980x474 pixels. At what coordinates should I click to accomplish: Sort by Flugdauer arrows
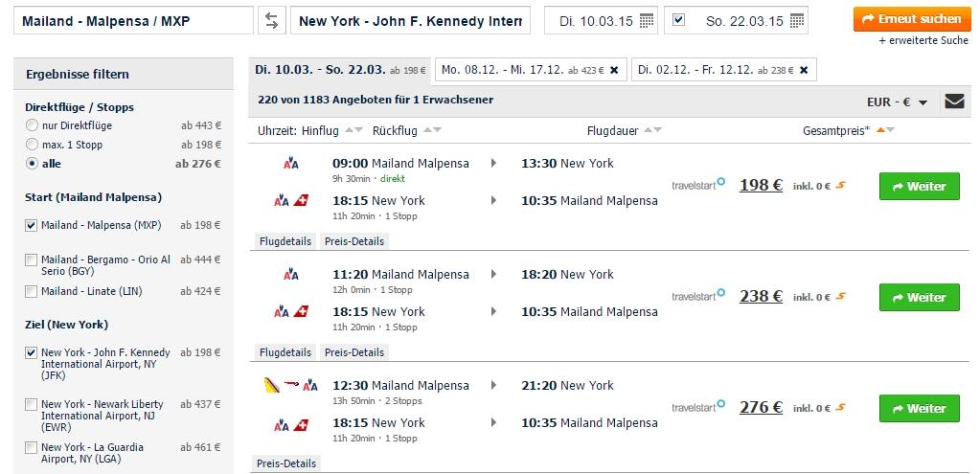(x=651, y=130)
